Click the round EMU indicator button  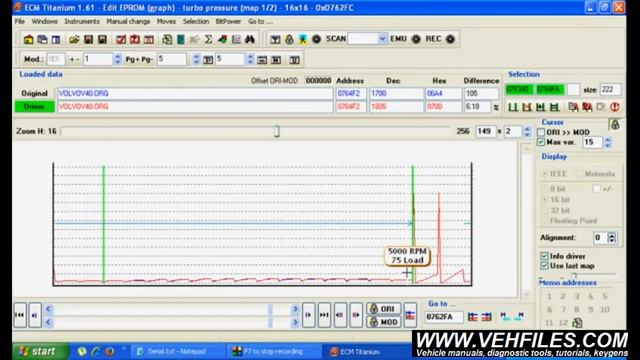[416, 39]
